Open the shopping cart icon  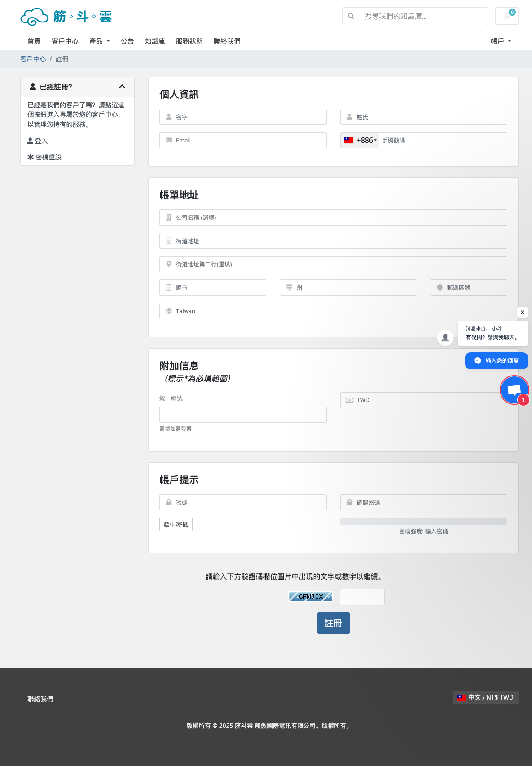click(506, 16)
